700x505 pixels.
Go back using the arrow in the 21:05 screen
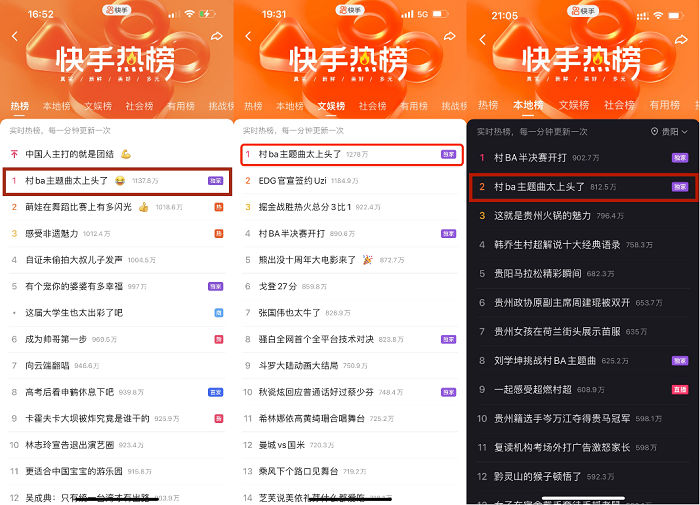pyautogui.click(x=481, y=38)
